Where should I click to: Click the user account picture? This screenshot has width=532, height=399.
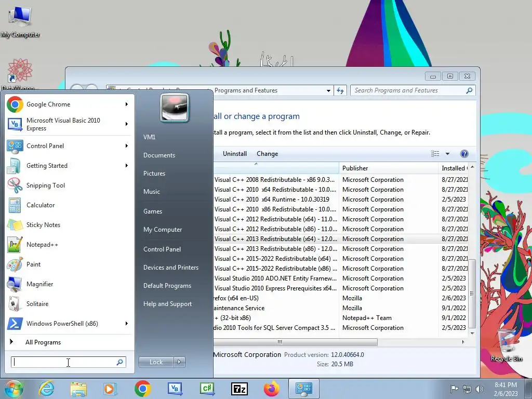coord(175,108)
